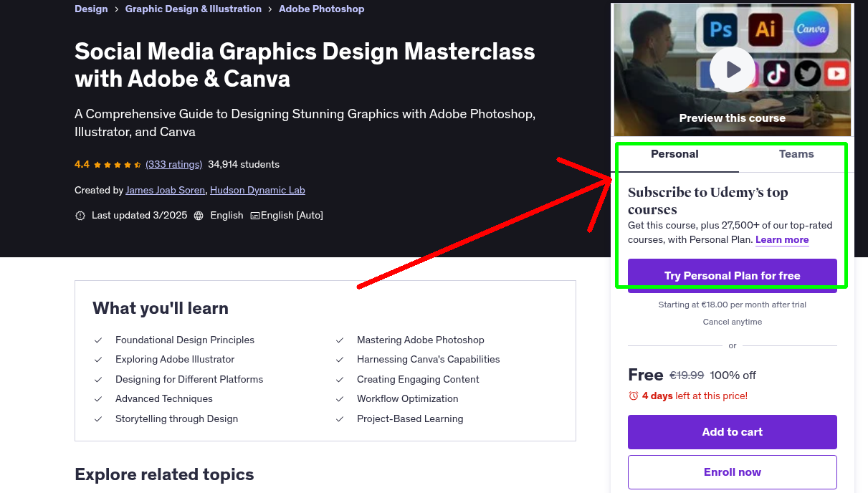Click the What you'll learn heading
The image size is (868, 493).
(161, 308)
